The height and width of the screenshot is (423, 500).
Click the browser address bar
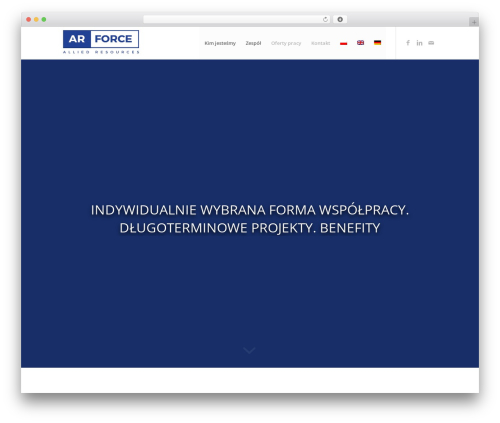236,19
